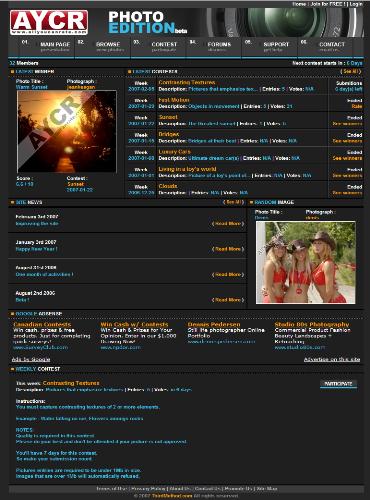Click Advertise on this site
The height and width of the screenshot is (500, 370).
pyautogui.click(x=332, y=359)
